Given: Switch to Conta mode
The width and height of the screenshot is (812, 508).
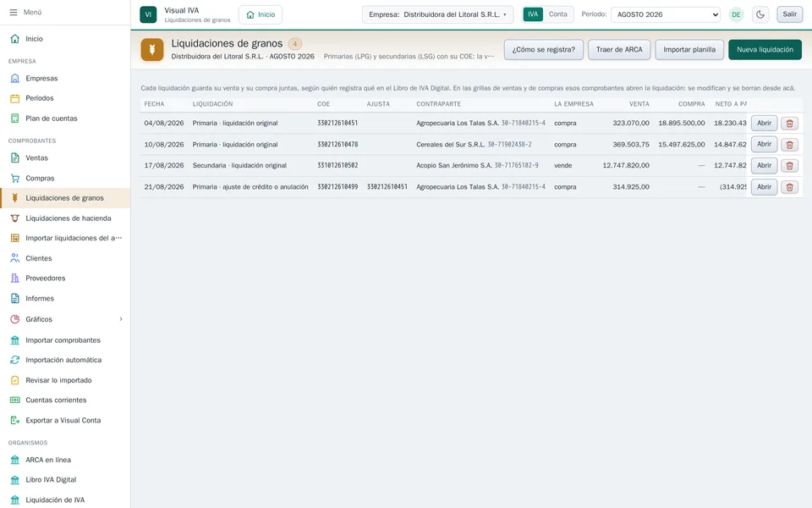Looking at the screenshot, I should coord(557,14).
